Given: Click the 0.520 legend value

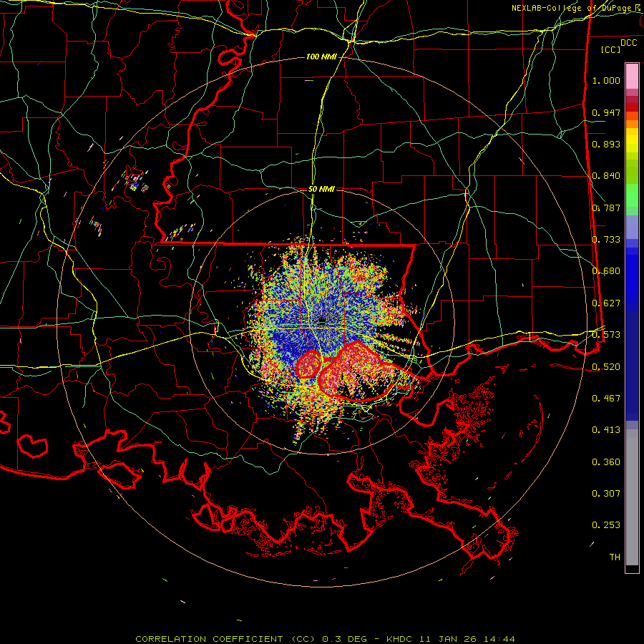Looking at the screenshot, I should pos(606,367).
